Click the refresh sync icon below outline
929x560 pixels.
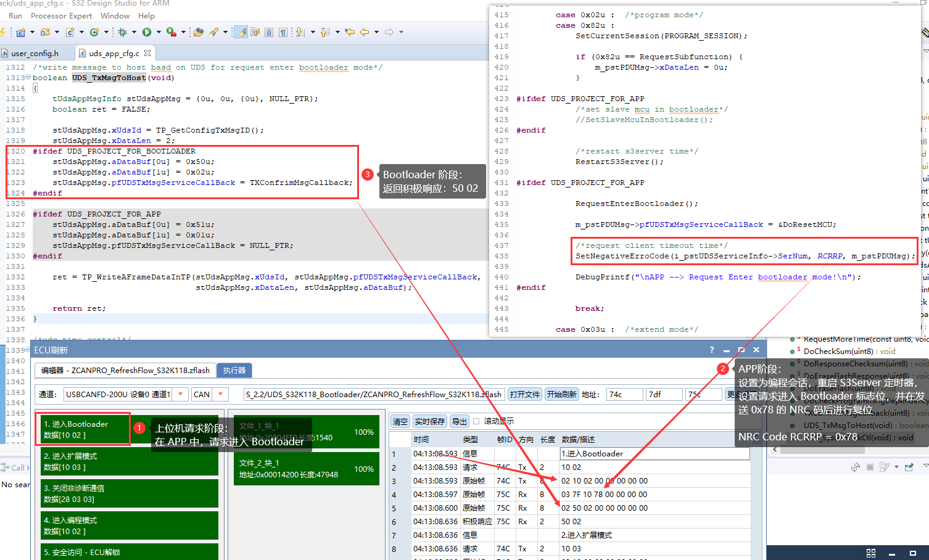(855, 467)
